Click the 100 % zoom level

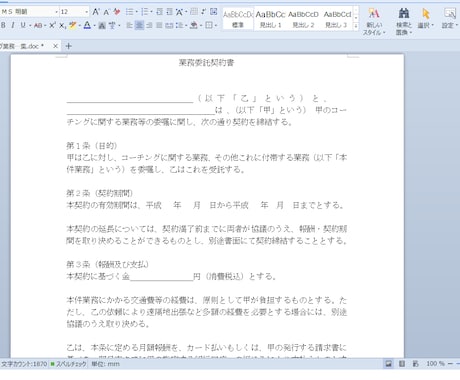435,363
